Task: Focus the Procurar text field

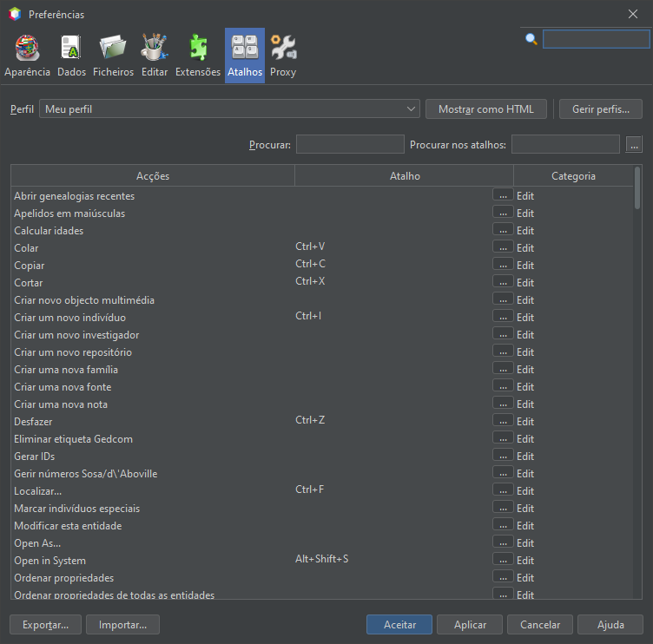Action: click(x=350, y=144)
